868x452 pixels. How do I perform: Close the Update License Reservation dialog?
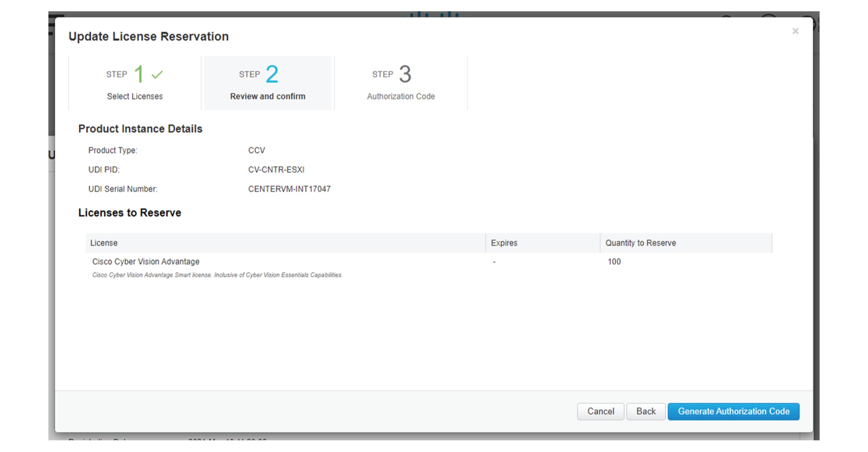coord(795,31)
